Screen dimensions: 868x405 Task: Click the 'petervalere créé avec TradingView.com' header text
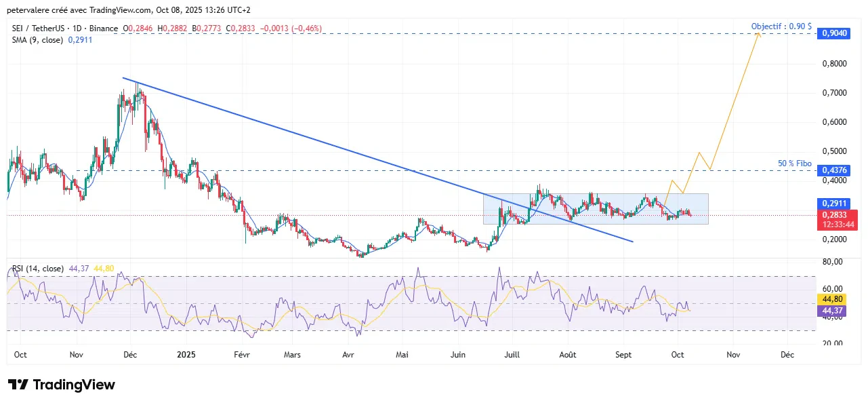(80, 10)
